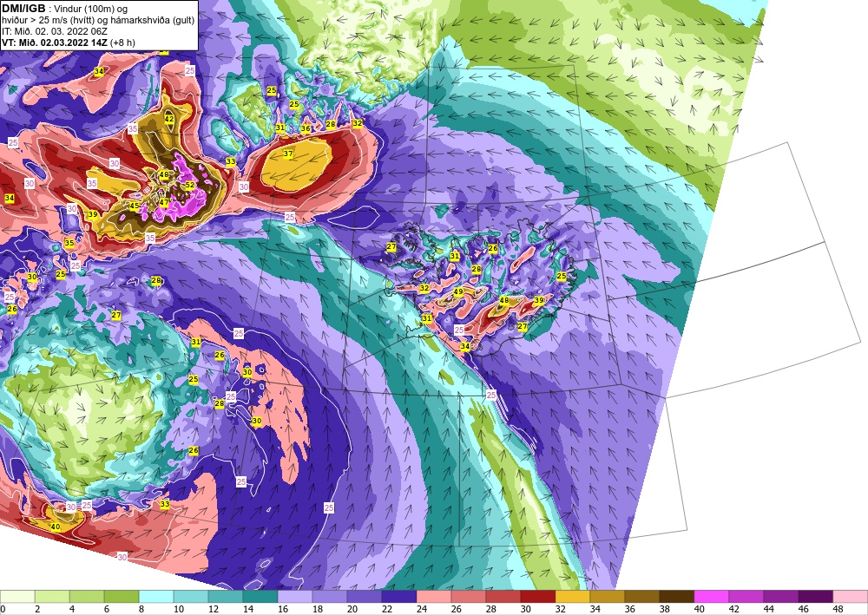Screen dimensions: 868x615
Task: Select the 'hviður > 25 m/s (hvítt)' line
Action: [48, 21]
